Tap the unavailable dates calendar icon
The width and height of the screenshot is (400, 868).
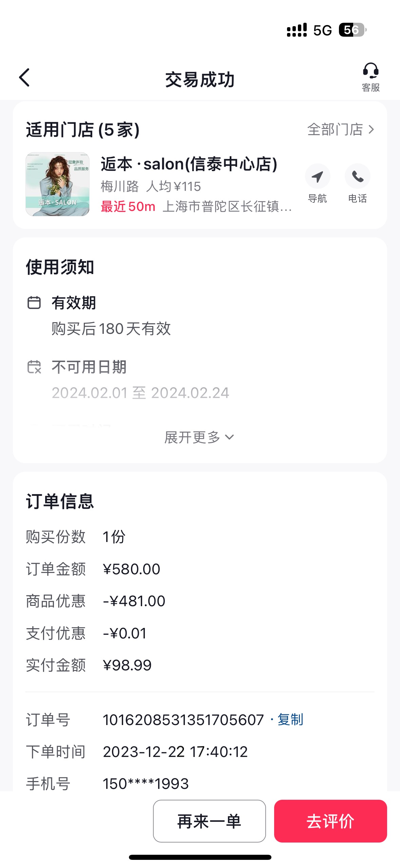(x=34, y=367)
